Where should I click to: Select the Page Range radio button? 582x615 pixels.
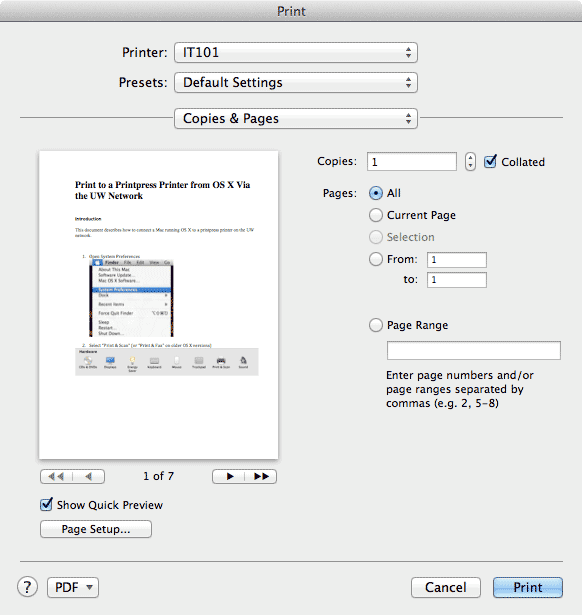tap(376, 325)
